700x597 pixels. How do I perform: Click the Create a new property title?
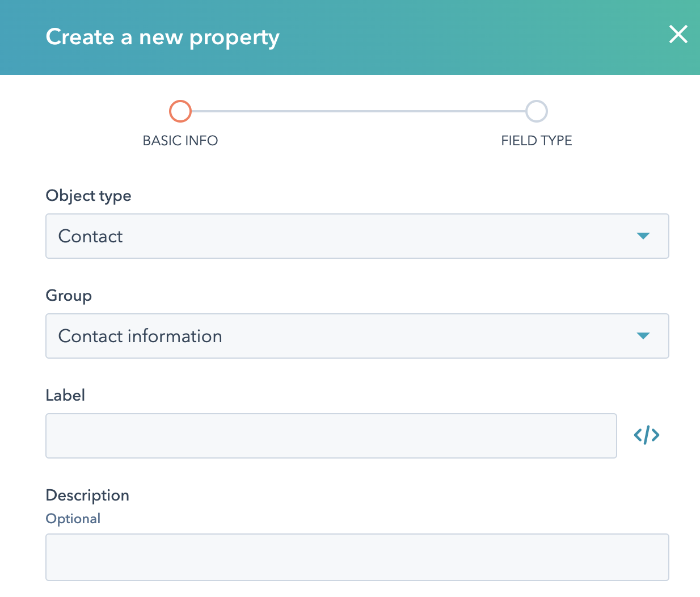tap(163, 36)
